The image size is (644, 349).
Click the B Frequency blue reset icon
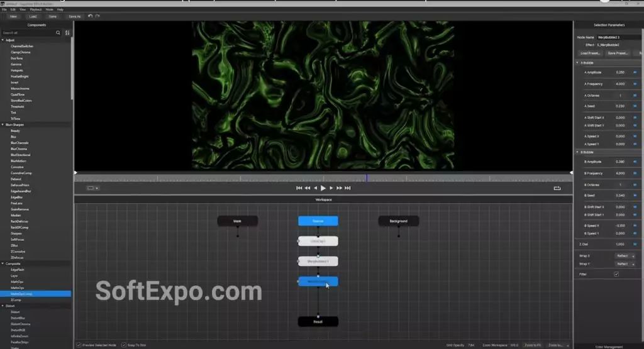coord(635,174)
